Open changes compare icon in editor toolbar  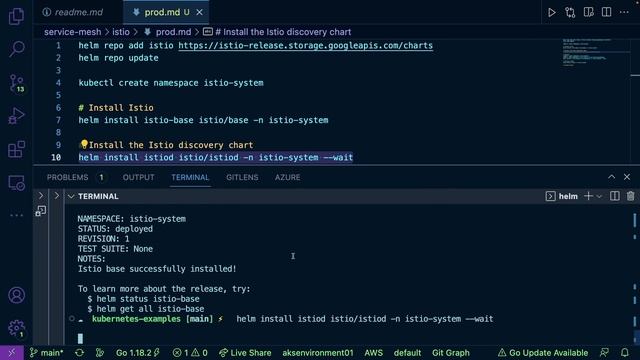(x=570, y=12)
